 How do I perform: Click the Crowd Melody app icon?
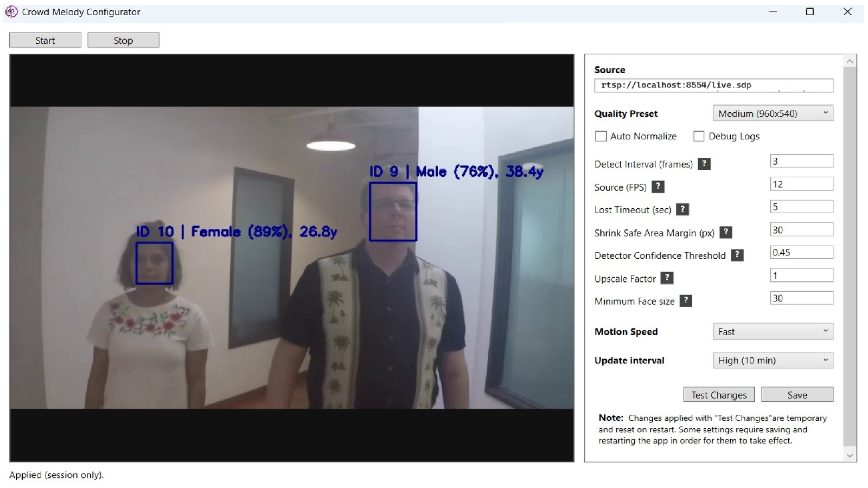click(11, 12)
